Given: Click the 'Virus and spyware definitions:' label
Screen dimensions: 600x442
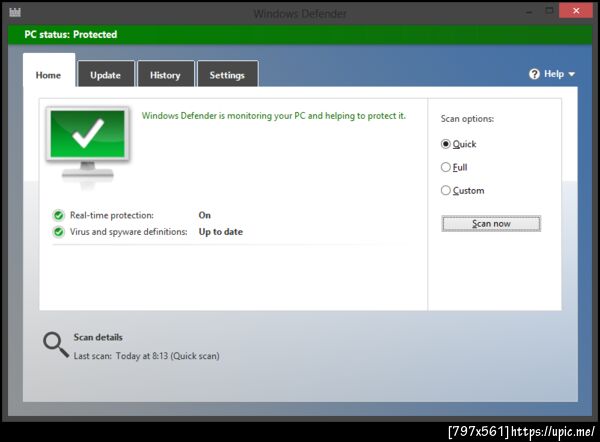Looking at the screenshot, I should pos(129,232).
